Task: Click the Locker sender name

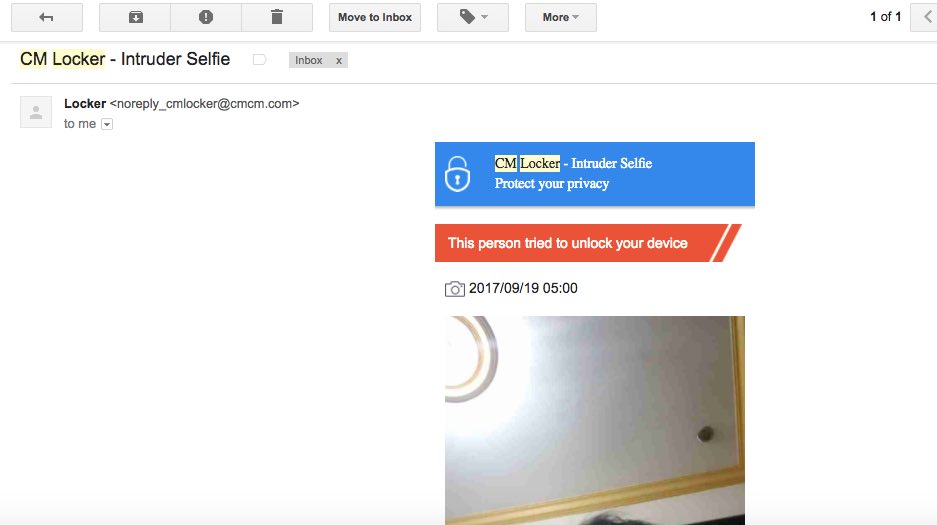Action: [x=85, y=103]
